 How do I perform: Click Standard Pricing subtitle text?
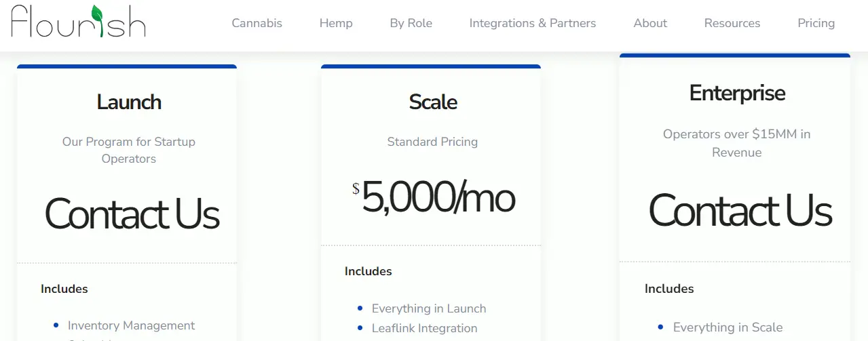coord(432,142)
